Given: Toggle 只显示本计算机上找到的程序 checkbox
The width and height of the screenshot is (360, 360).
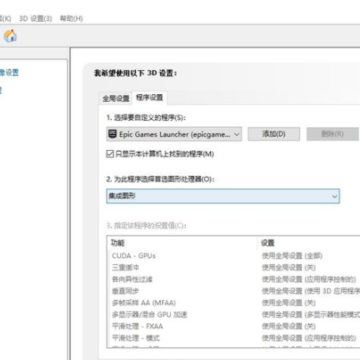Looking at the screenshot, I should [x=110, y=154].
